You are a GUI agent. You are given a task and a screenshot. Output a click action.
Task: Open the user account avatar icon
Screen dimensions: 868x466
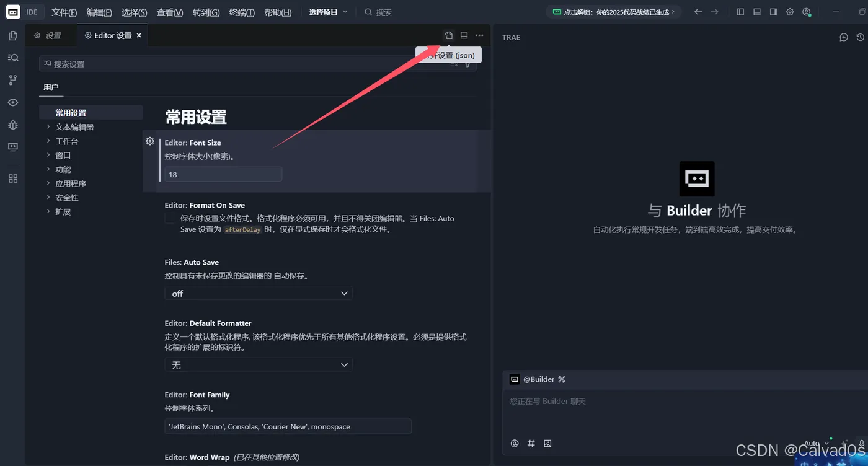pos(807,12)
